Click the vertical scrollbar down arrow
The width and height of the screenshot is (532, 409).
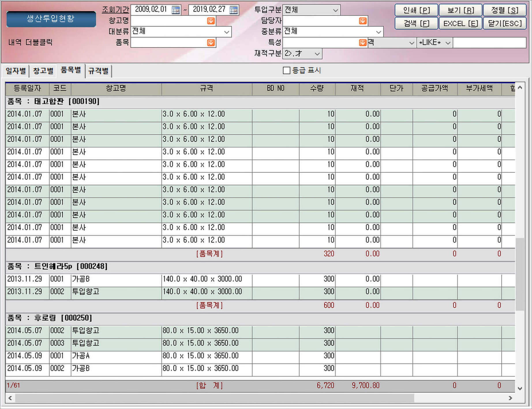520,389
